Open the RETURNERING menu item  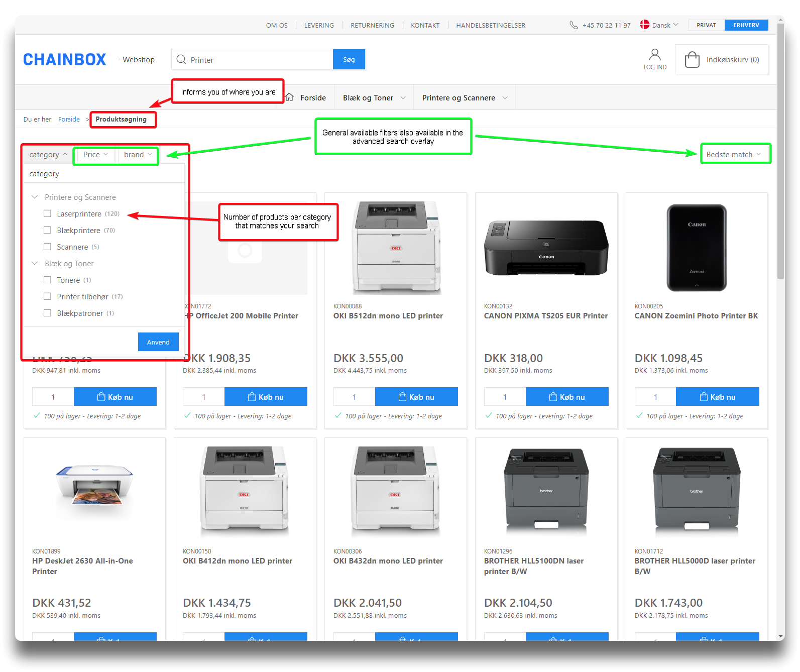(x=372, y=25)
